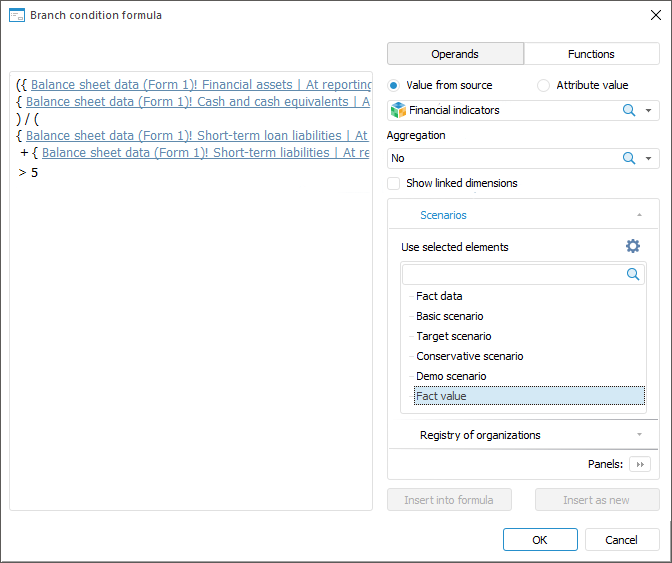Select the Attribute value radio button

click(543, 85)
